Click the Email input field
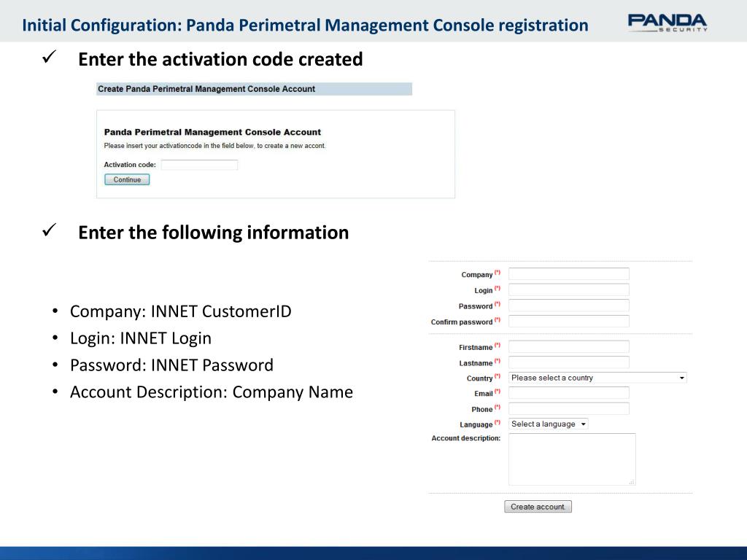747x560 pixels. pos(569,393)
